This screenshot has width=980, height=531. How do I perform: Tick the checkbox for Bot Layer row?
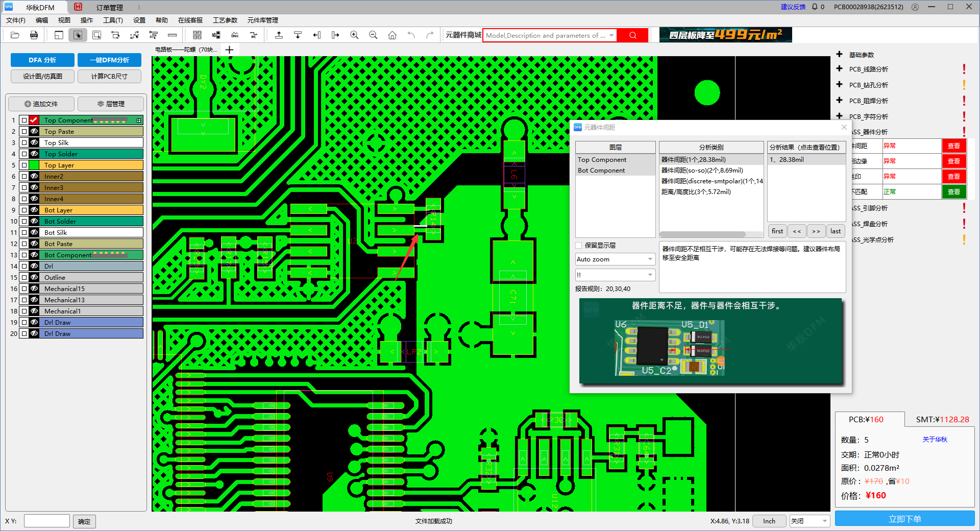pos(24,210)
